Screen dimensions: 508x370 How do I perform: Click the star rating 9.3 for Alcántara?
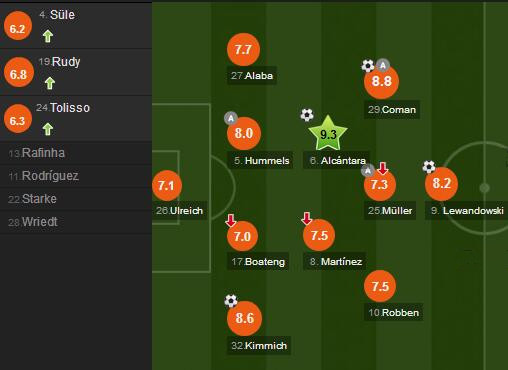(x=328, y=133)
